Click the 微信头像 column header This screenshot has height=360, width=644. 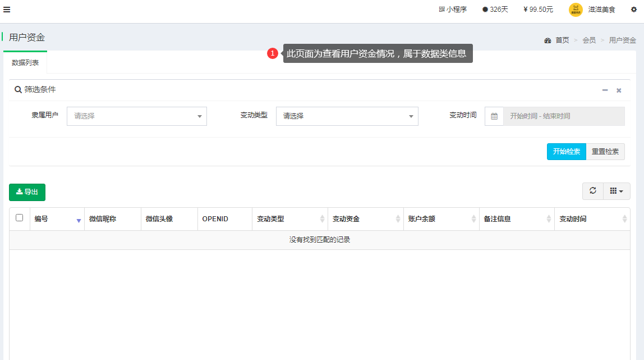pyautogui.click(x=169, y=219)
